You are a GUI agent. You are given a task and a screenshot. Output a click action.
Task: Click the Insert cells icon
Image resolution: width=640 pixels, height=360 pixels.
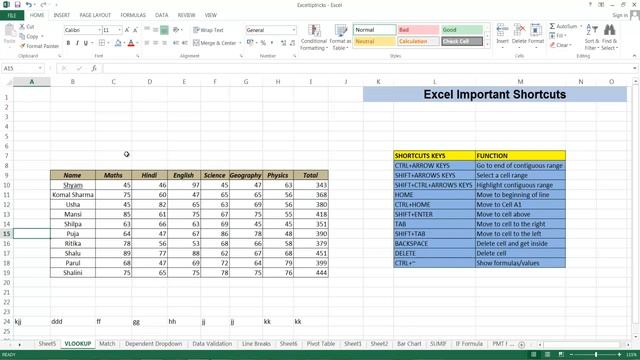tap(502, 30)
